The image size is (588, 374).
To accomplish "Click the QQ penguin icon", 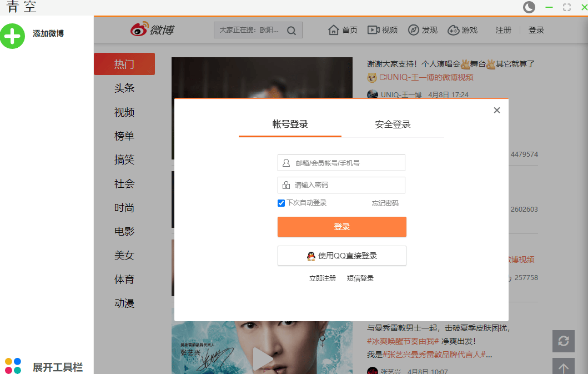I will (311, 256).
